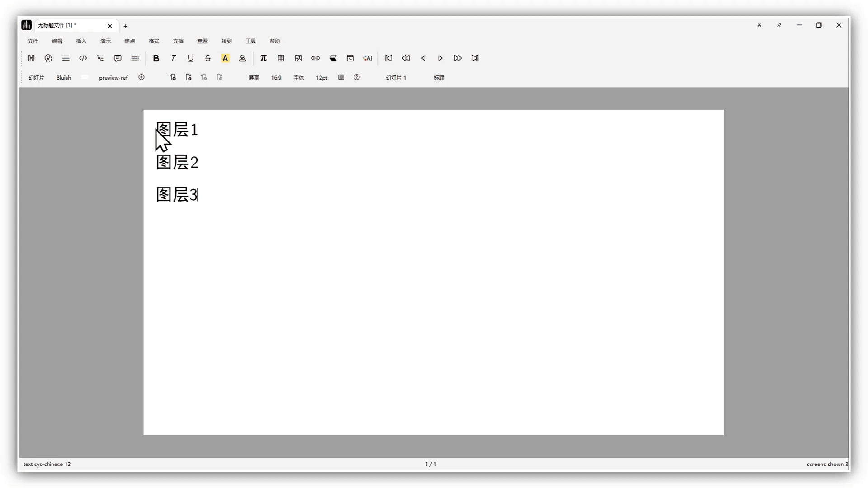868x488 pixels.
Task: Insert a hyperlink from the toolbar
Action: tap(316, 58)
